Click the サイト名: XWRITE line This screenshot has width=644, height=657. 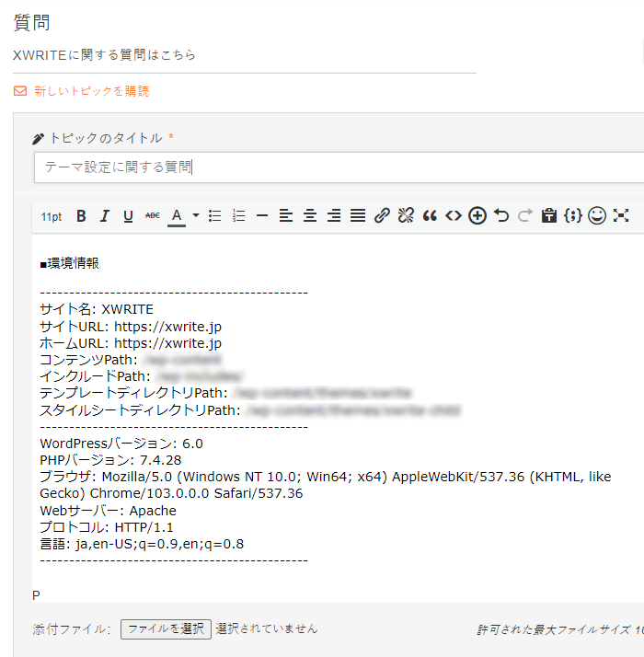(97, 309)
